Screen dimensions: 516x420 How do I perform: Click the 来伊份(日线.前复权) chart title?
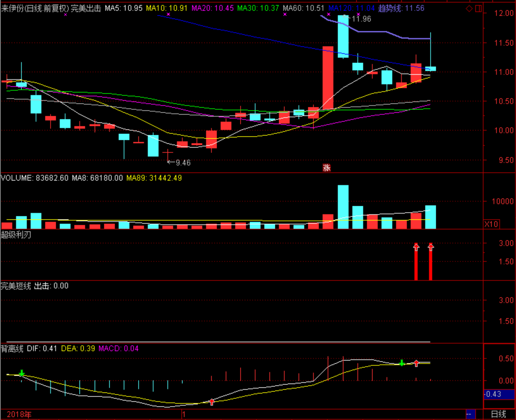click(x=35, y=8)
